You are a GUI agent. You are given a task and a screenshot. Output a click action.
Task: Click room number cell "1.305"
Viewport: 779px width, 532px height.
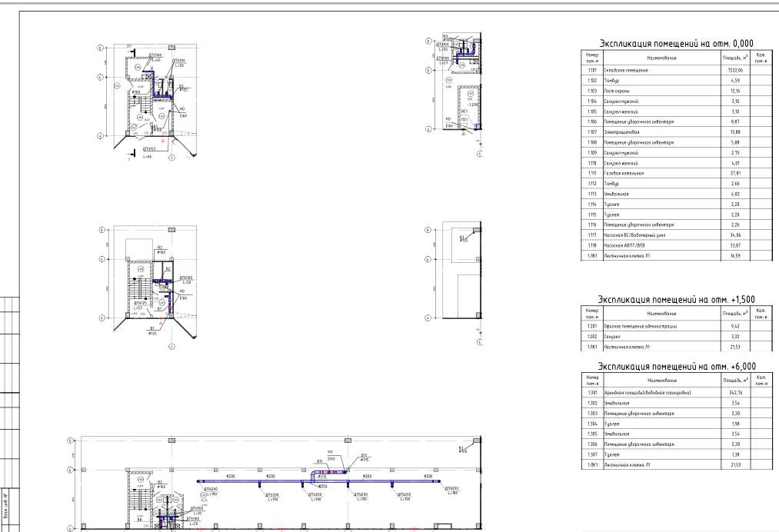tap(593, 434)
